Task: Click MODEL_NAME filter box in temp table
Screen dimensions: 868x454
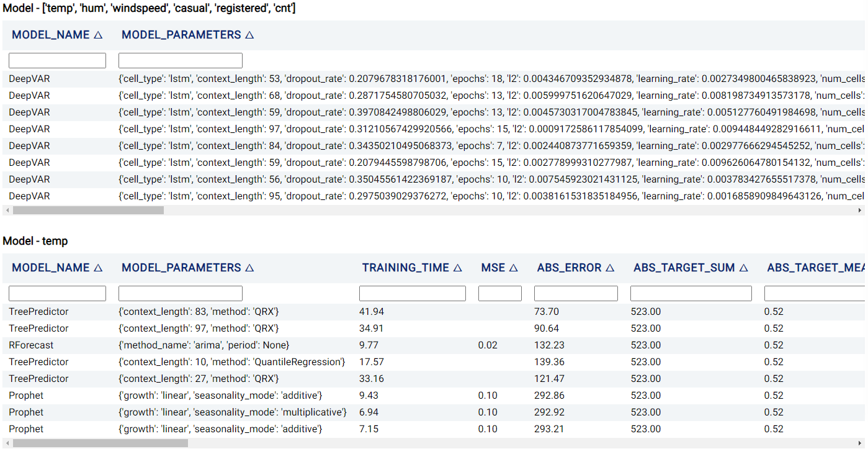Action: coord(57,293)
